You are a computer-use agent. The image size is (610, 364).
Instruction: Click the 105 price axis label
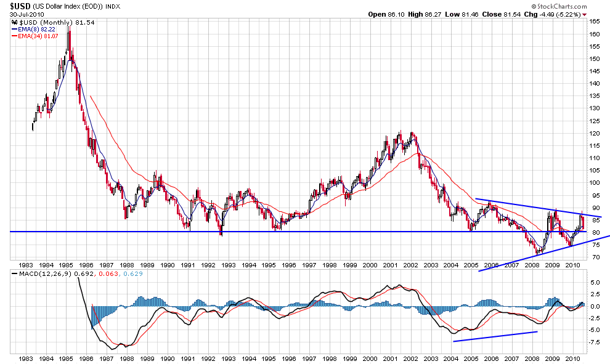(x=594, y=171)
